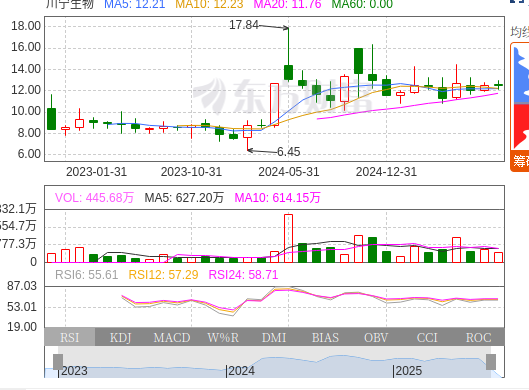Click the MA20 11.76 legend label
This screenshot has width=529, height=390.
click(287, 4)
